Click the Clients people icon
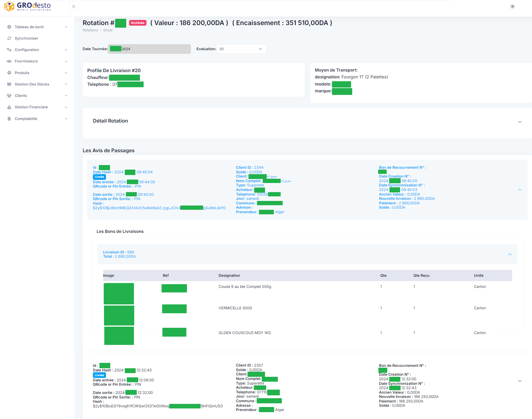The height and width of the screenshot is (419, 532). click(x=9, y=95)
